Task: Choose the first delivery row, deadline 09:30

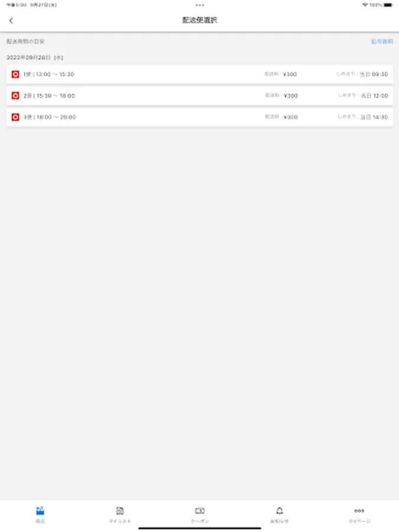Action: pyautogui.click(x=200, y=74)
